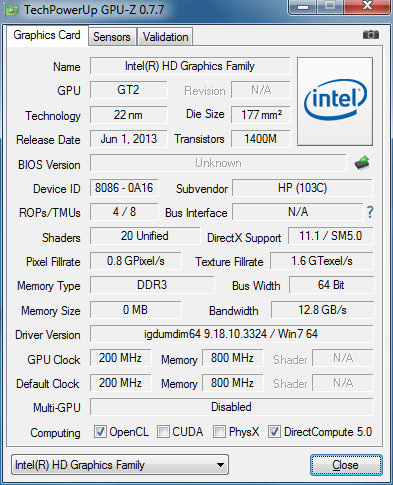The height and width of the screenshot is (485, 393).
Task: Toggle the DirectCompute 5.0 checkbox
Action: 274,432
